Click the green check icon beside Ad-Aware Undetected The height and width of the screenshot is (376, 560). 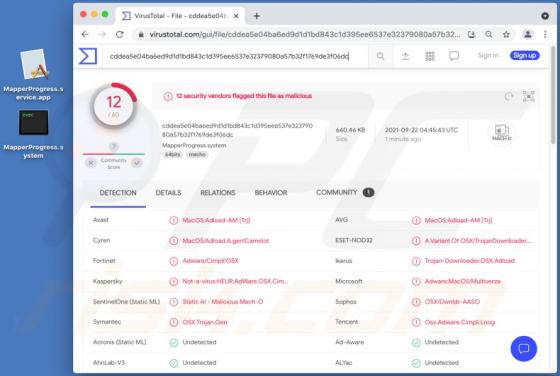pyautogui.click(x=416, y=343)
